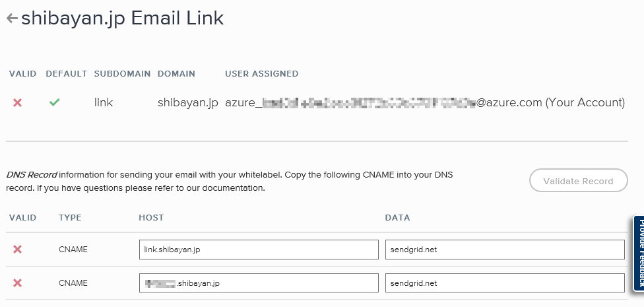
Task: Click the SUBDOMAIN column header
Action: [122, 74]
